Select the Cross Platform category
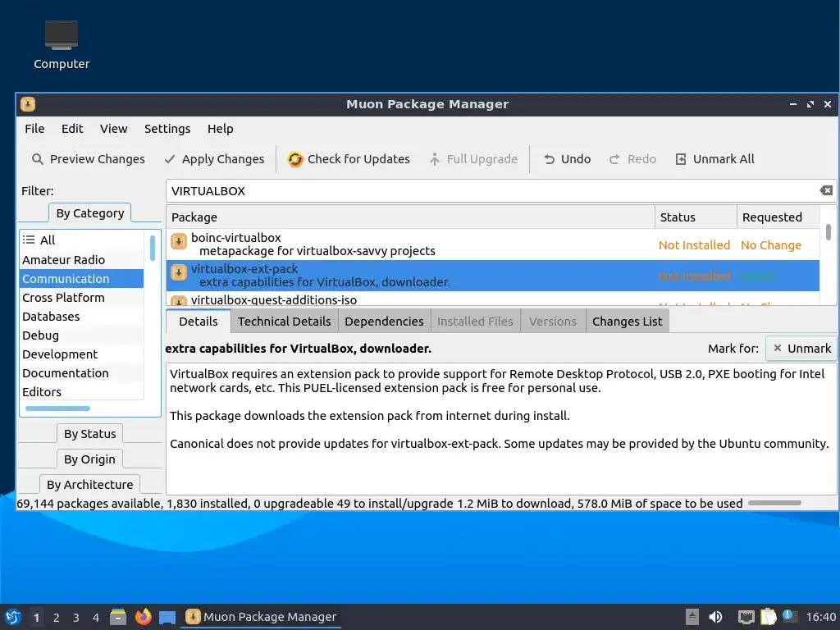Viewport: 840px width, 630px height. 81,297
